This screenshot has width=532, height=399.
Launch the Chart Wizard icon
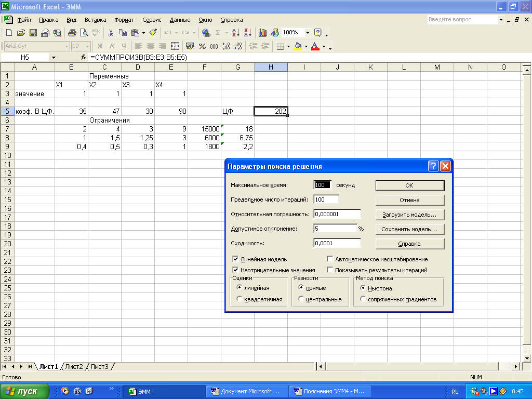click(262, 33)
